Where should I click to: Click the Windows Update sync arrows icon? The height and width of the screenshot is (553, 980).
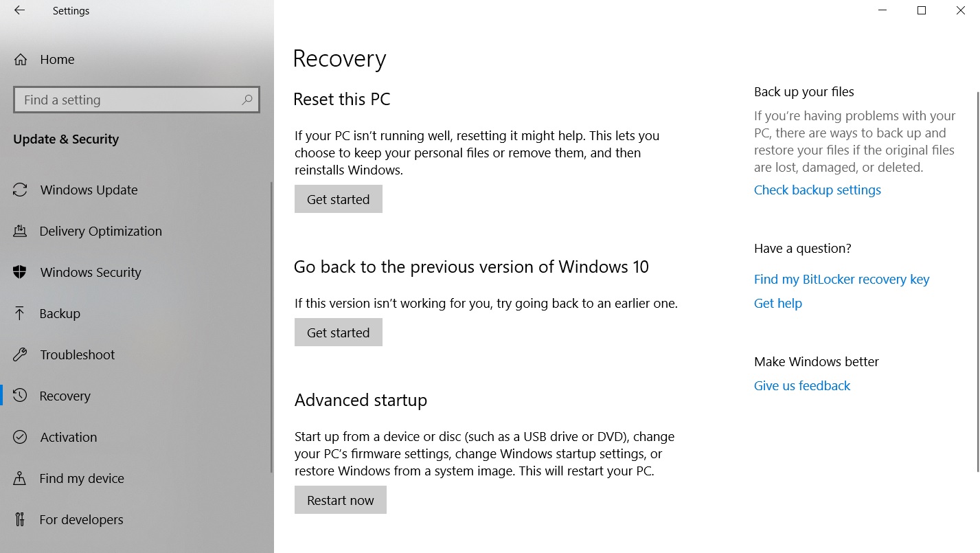20,190
